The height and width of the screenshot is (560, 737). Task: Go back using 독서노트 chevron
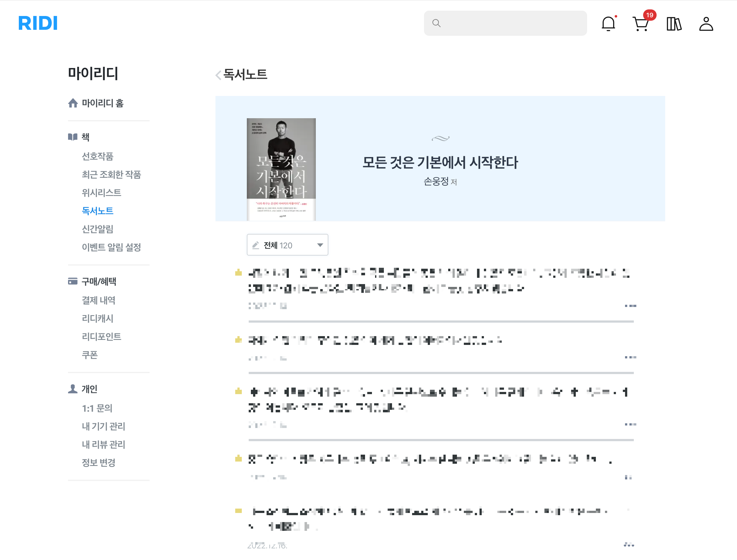coord(218,75)
